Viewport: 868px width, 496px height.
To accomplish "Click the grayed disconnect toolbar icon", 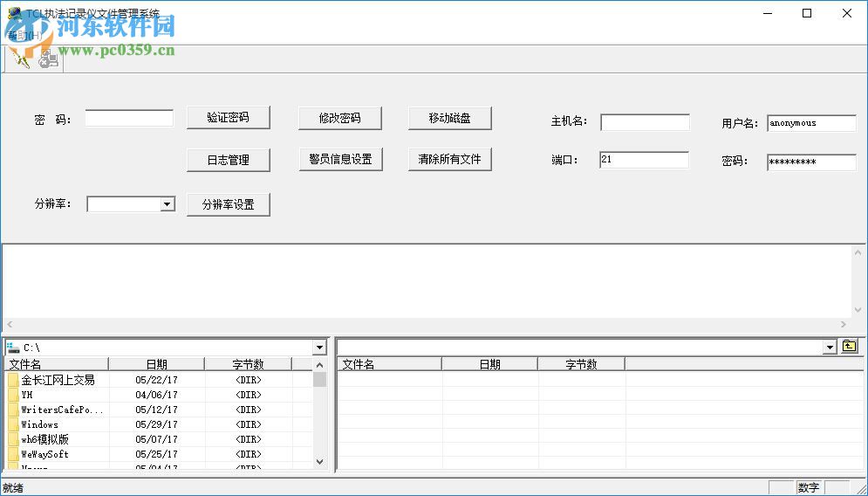I will coord(49,59).
